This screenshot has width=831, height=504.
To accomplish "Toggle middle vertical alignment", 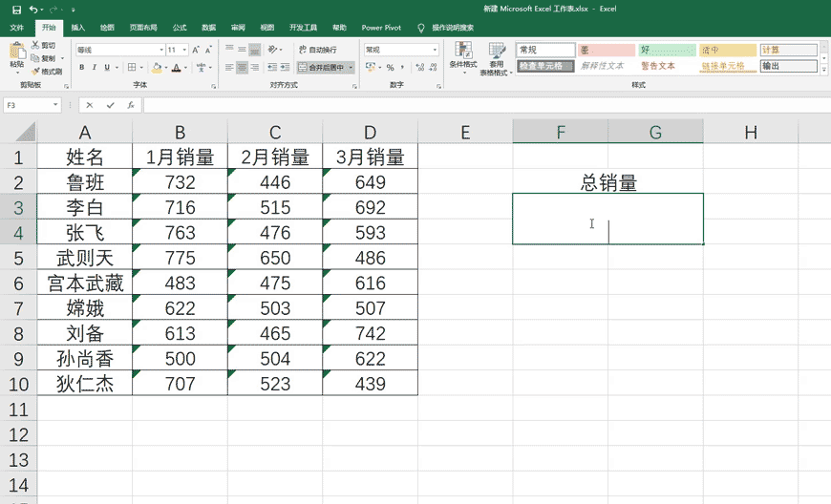I will 243,50.
